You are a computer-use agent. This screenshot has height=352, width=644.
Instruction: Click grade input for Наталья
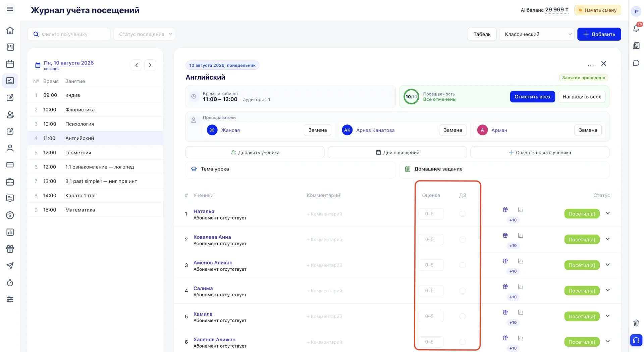[431, 214]
